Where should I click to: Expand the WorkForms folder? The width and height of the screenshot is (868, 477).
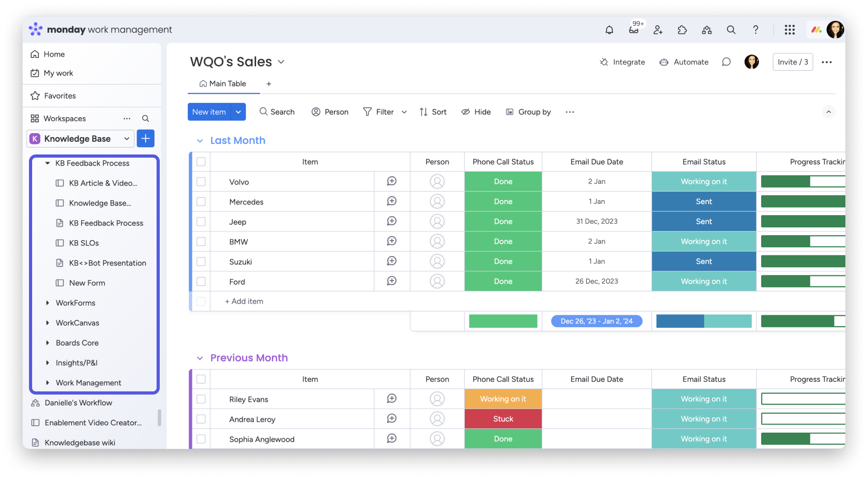coord(48,303)
